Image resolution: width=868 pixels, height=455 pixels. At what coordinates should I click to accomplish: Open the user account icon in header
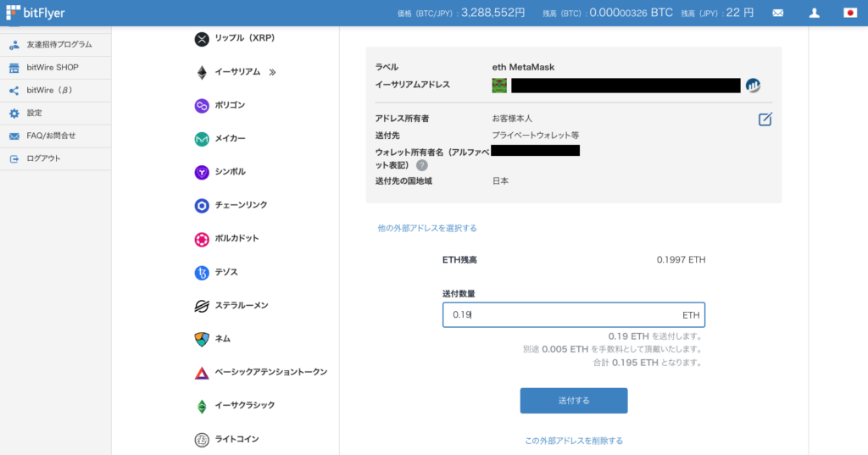click(815, 13)
